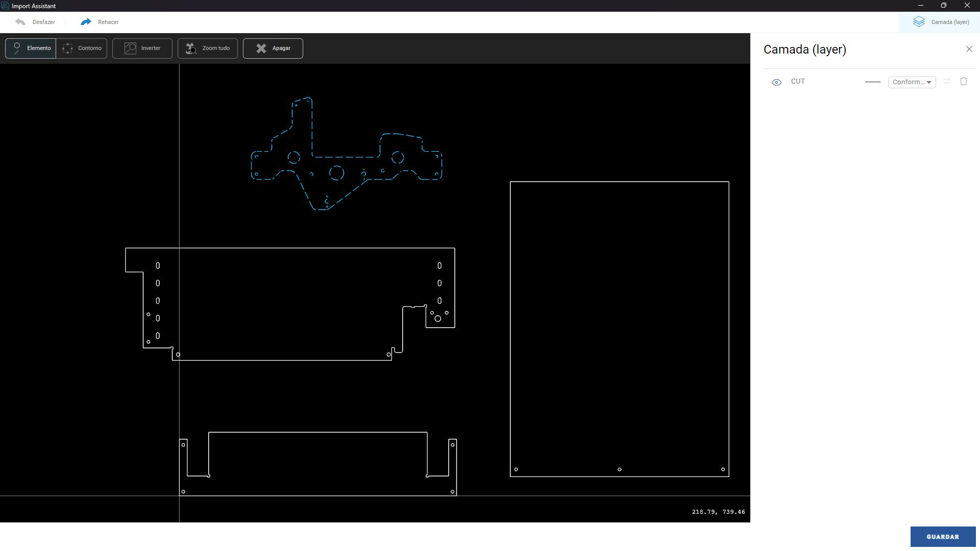
Task: Click the Zoom tudo magnifier icon
Action: pos(191,48)
